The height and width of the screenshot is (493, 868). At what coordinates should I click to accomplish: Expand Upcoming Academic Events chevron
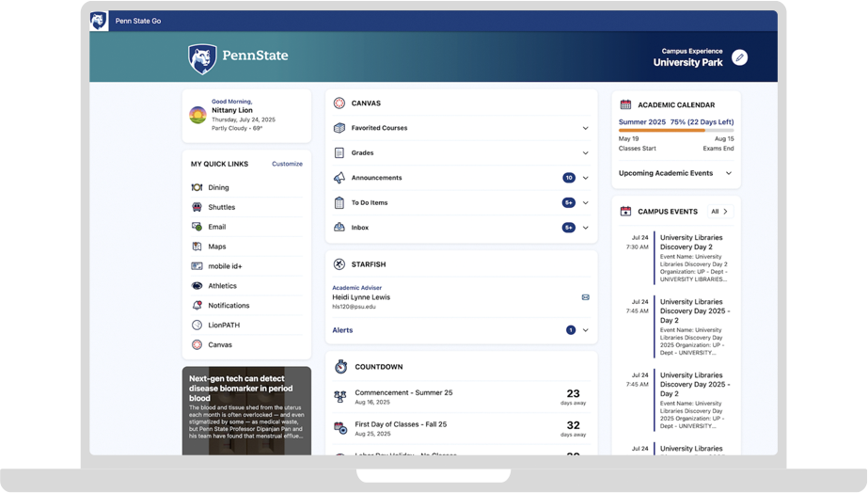pyautogui.click(x=729, y=173)
